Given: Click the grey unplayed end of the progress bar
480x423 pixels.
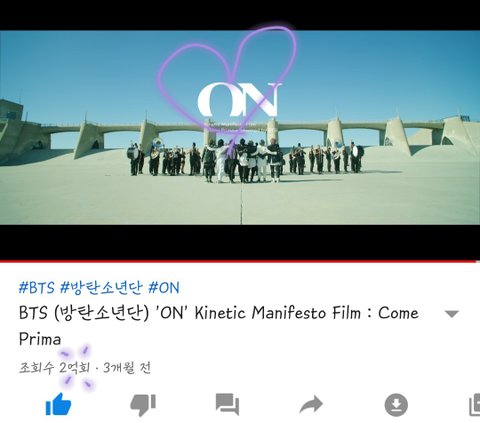Looking at the screenshot, I should (x=478, y=261).
